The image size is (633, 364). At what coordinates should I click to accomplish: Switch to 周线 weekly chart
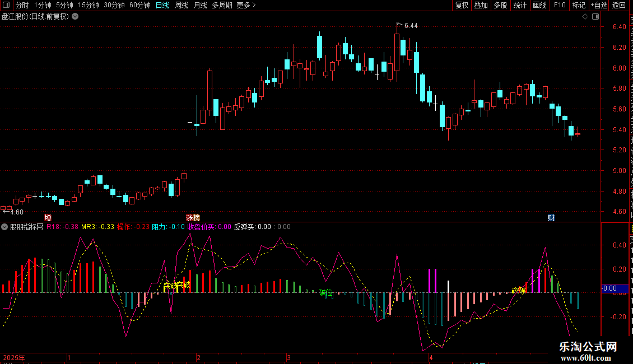point(181,5)
